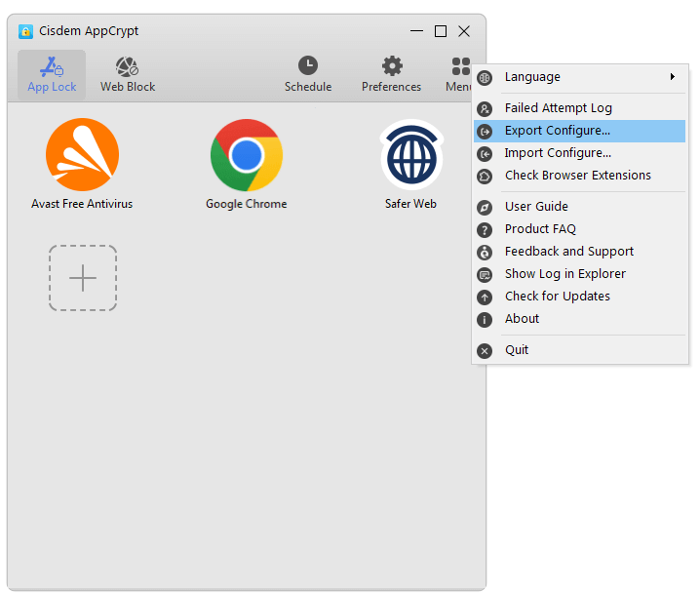Switch to the App Lock tab
Viewport: 700px width, 595px height.
tap(52, 74)
